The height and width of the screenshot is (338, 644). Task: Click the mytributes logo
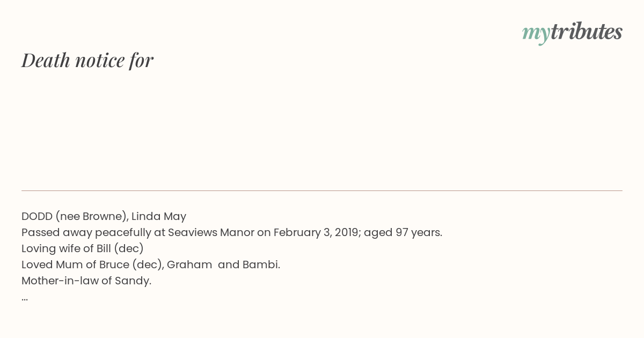572,32
